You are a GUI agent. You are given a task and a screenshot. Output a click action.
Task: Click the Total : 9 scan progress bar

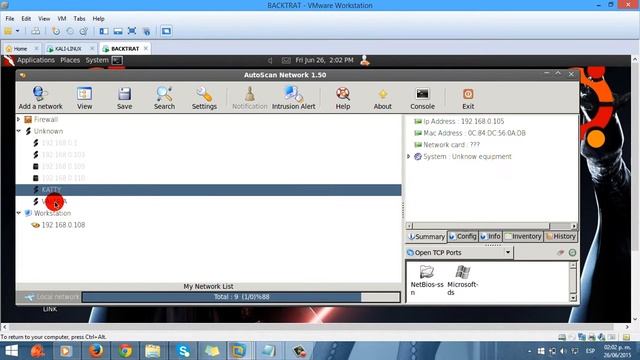click(x=241, y=297)
